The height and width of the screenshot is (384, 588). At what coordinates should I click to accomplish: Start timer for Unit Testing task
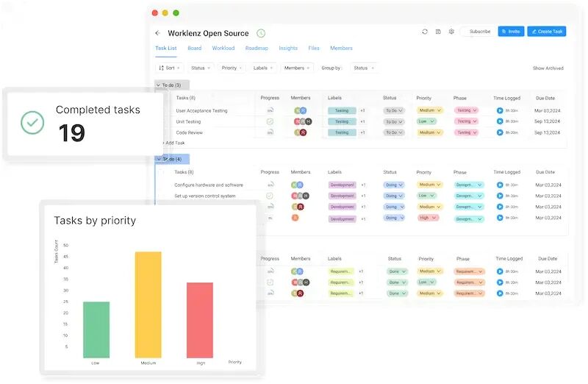500,121
